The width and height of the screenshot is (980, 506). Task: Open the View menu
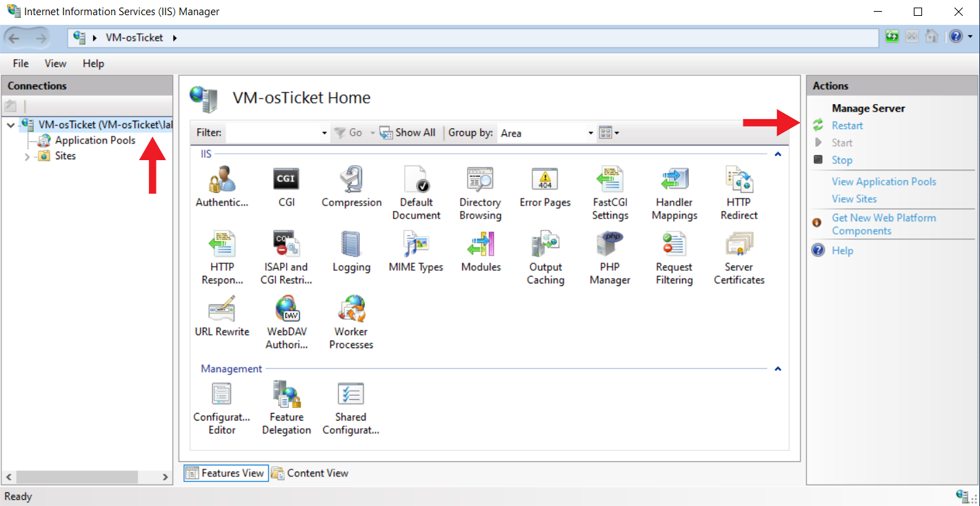(56, 63)
